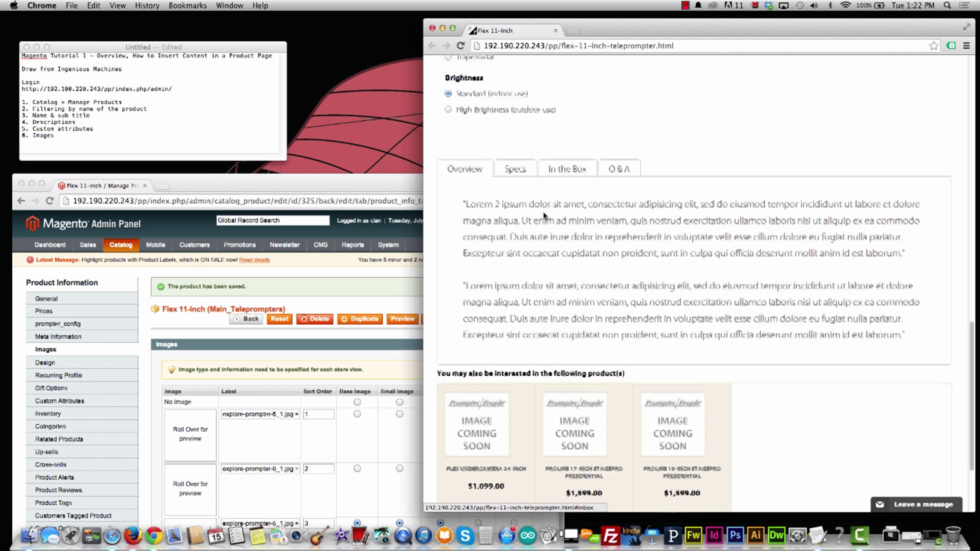Click the Duplicate product button

(360, 319)
